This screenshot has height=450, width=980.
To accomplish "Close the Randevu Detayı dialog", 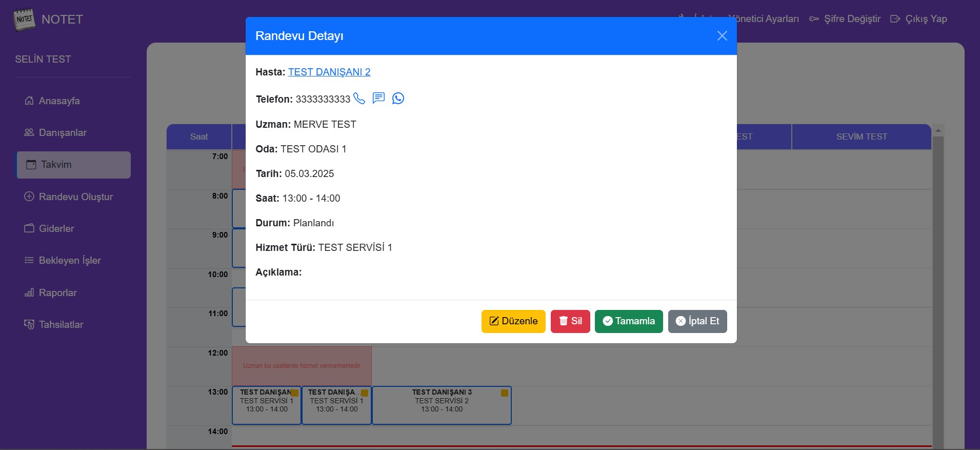I will [x=722, y=36].
